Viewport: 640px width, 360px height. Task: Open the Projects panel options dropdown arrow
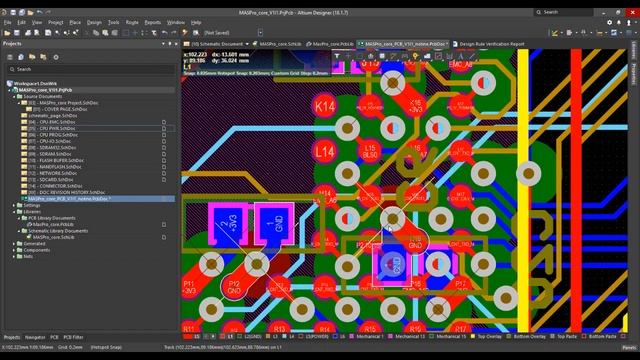pos(163,44)
